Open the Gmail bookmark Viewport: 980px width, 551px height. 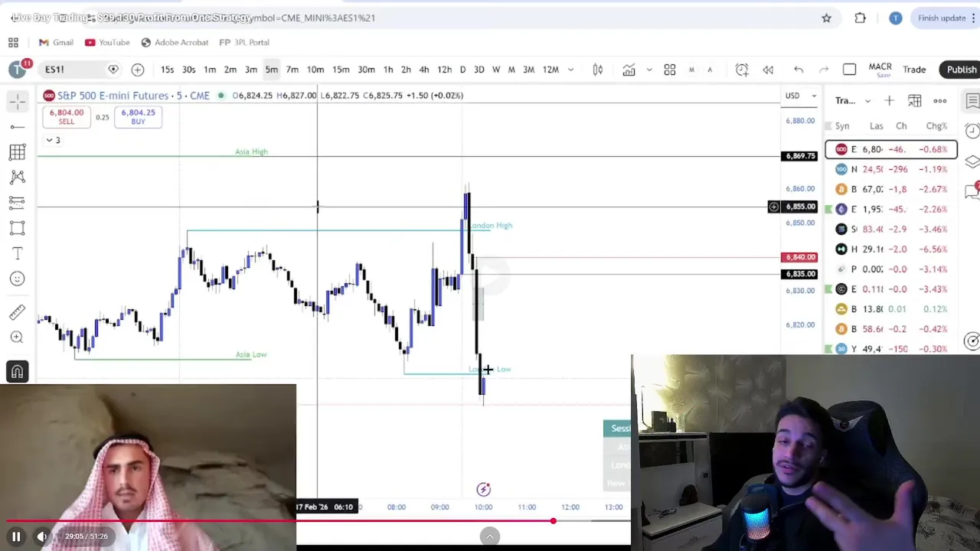(56, 42)
